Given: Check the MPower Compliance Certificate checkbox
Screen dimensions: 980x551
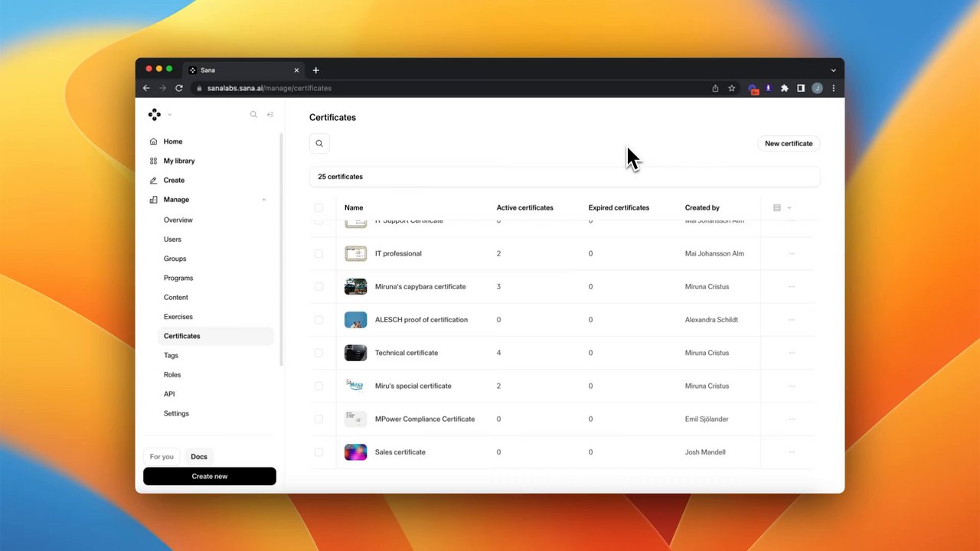Looking at the screenshot, I should [x=318, y=419].
